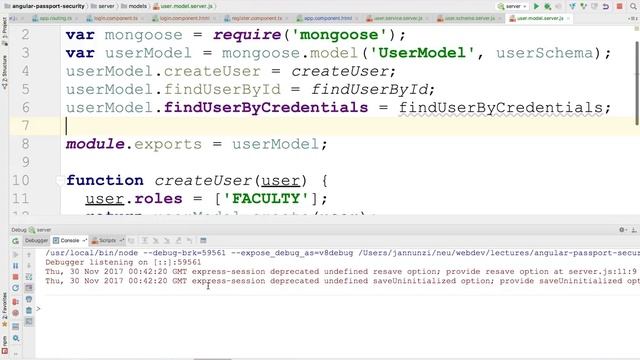640x360 pixels.
Task: Go up the stack trace arrow
Action: click(29, 255)
